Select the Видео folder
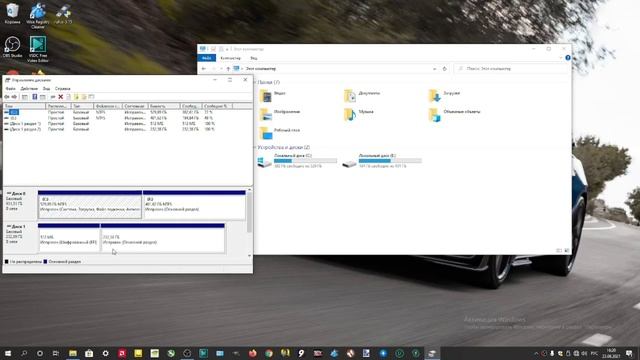The image size is (640, 360). 273,96
